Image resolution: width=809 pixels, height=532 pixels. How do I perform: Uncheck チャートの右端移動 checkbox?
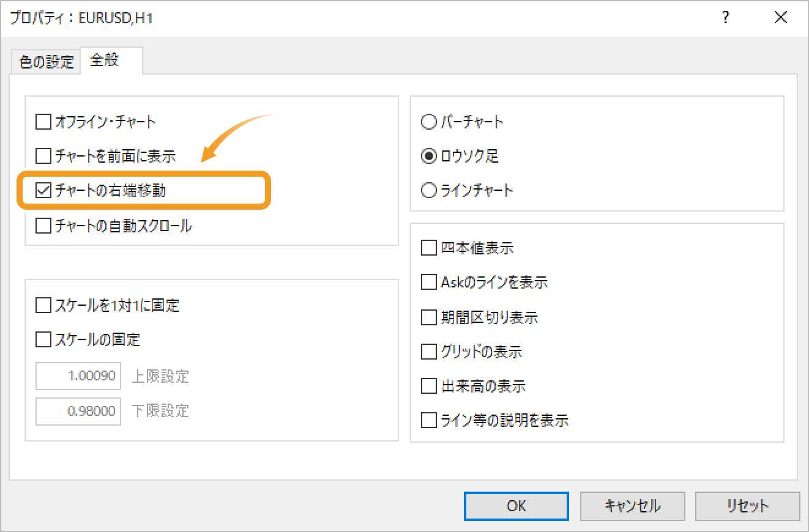point(43,191)
